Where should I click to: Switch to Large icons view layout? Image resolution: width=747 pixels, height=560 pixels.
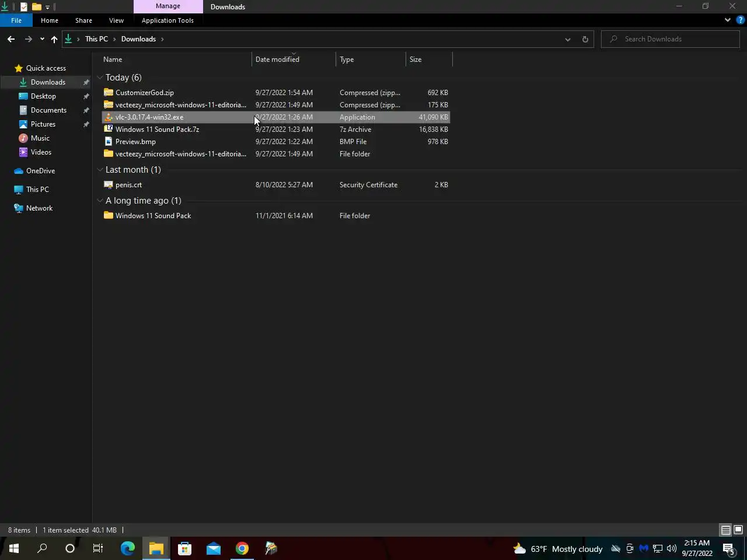pos(738,530)
